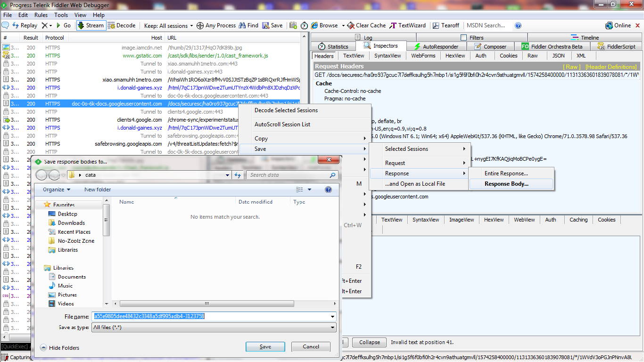Open the Organize dropdown menu

pyautogui.click(x=56, y=189)
